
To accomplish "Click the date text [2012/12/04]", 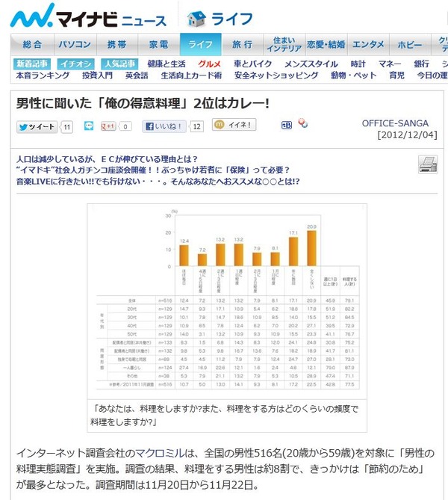I will (407, 135).
